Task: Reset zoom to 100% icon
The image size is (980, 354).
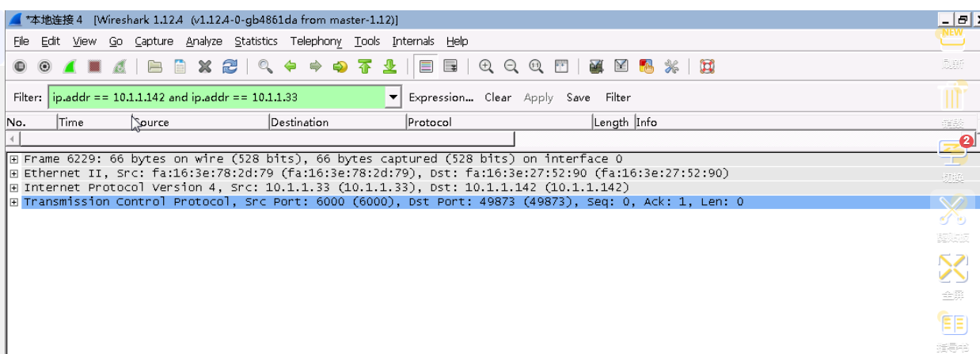Action: click(x=536, y=67)
